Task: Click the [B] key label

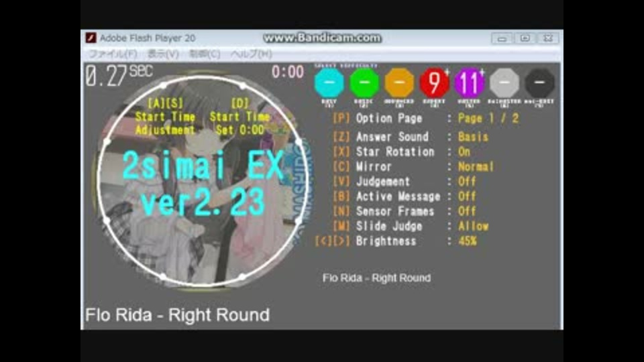Action: (x=341, y=196)
